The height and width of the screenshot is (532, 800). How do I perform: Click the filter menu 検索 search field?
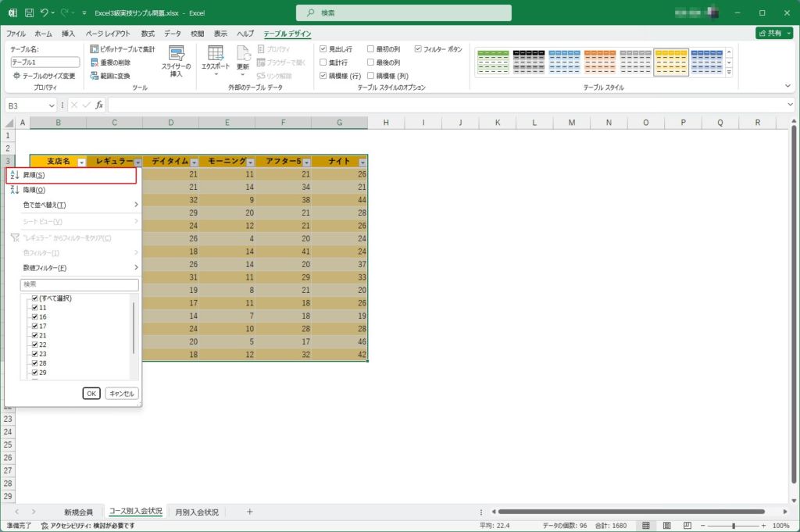point(79,284)
